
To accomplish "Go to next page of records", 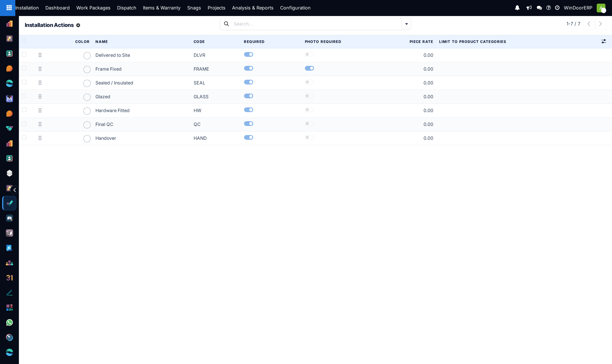I will click(x=601, y=24).
